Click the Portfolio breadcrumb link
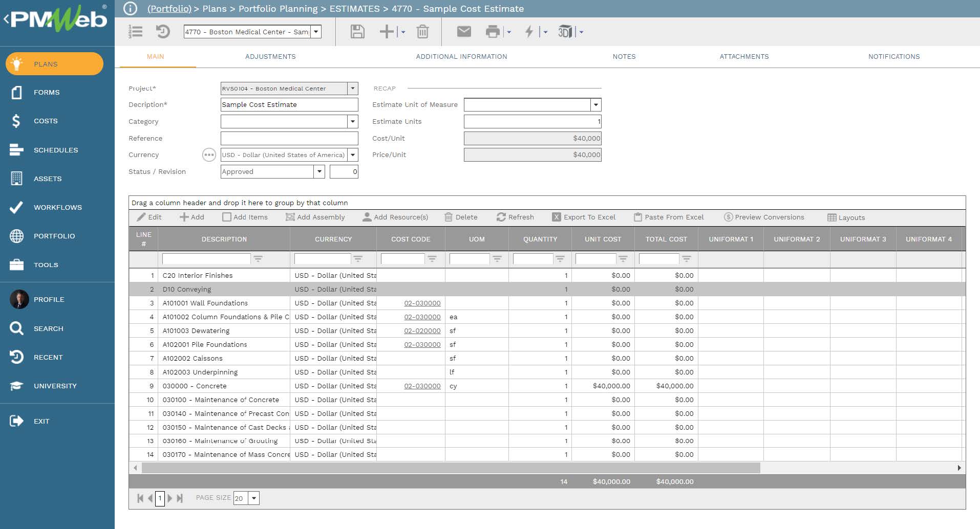 (x=169, y=9)
